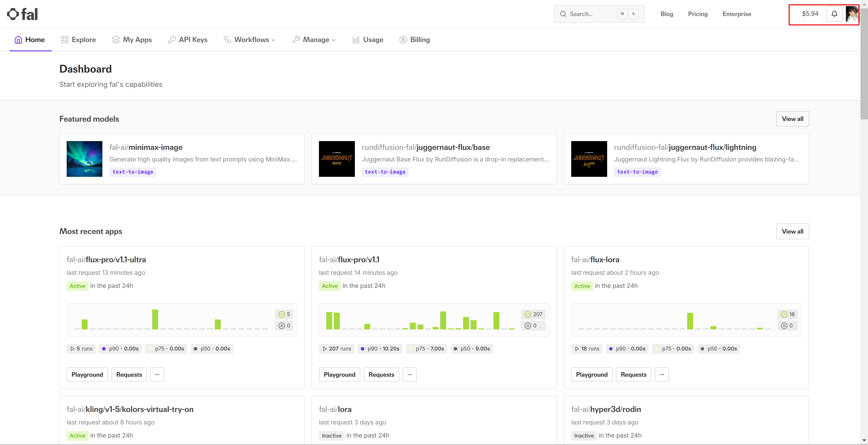Click failure count icon on flux-pro/v1.1-ultra

click(282, 326)
